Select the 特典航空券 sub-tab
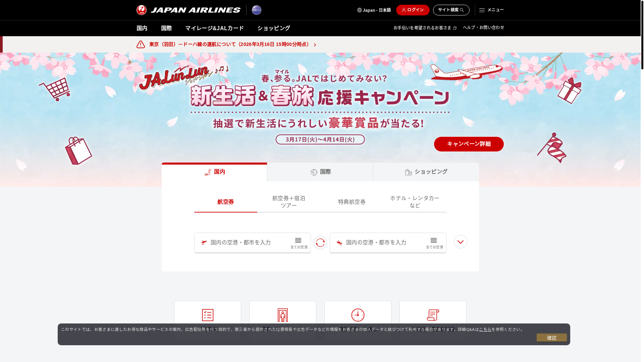Image resolution: width=644 pixels, height=362 pixels. (352, 202)
